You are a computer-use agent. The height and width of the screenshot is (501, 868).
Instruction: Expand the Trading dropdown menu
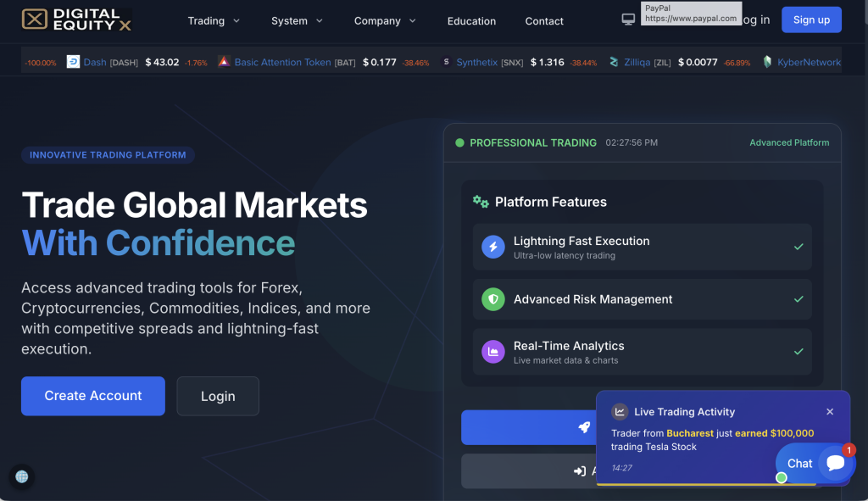pos(214,20)
